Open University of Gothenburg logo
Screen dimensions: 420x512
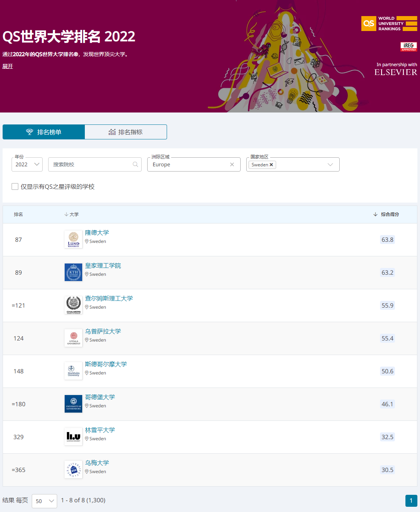tap(73, 404)
